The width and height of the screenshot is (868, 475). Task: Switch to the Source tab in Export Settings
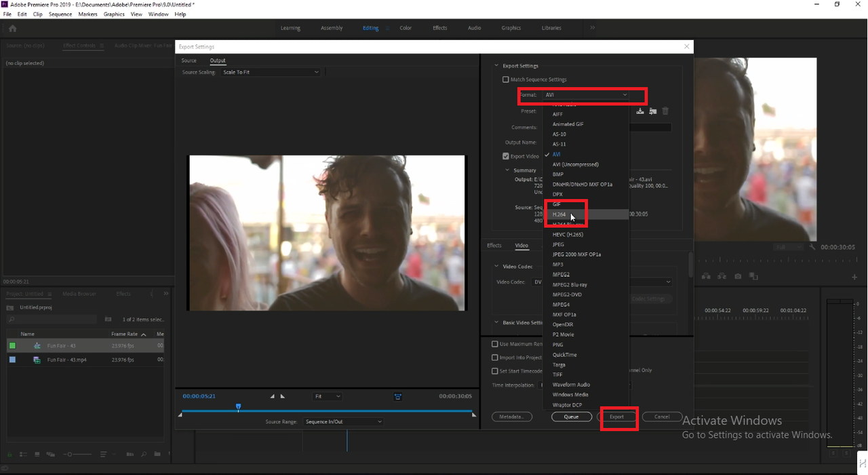point(189,60)
